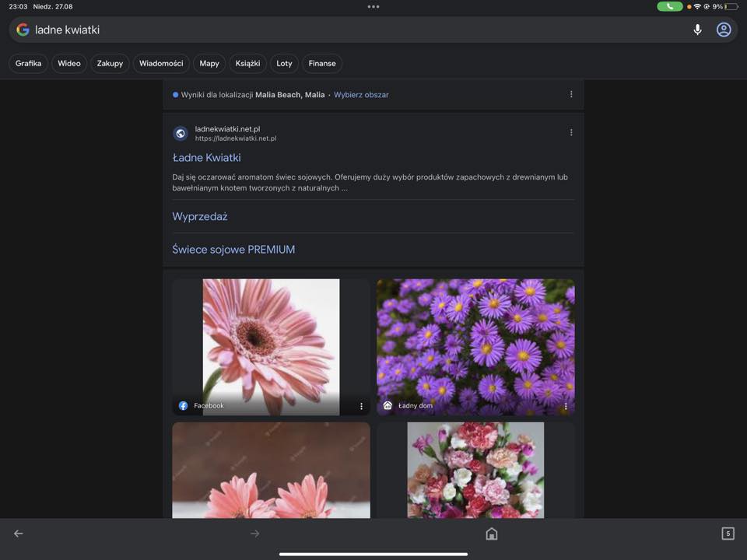Tap the battery 9% indicator
This screenshot has height=560, width=747.
pyautogui.click(x=725, y=7)
